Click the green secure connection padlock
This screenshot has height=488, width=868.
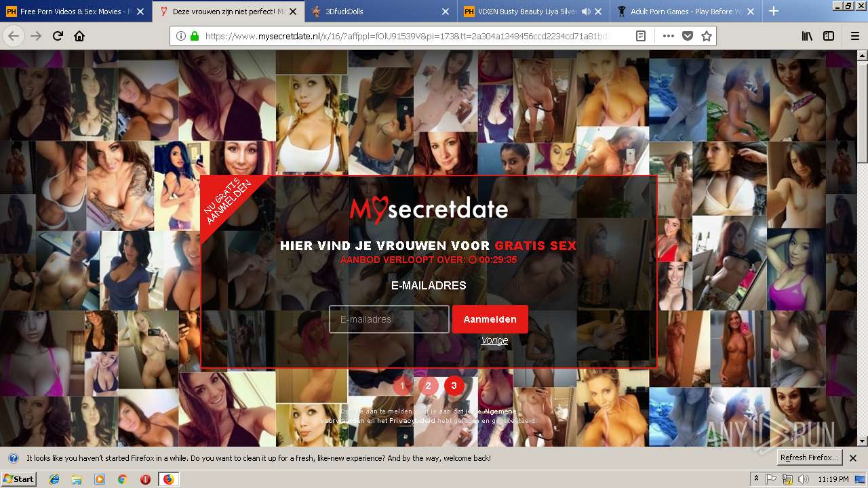point(195,36)
